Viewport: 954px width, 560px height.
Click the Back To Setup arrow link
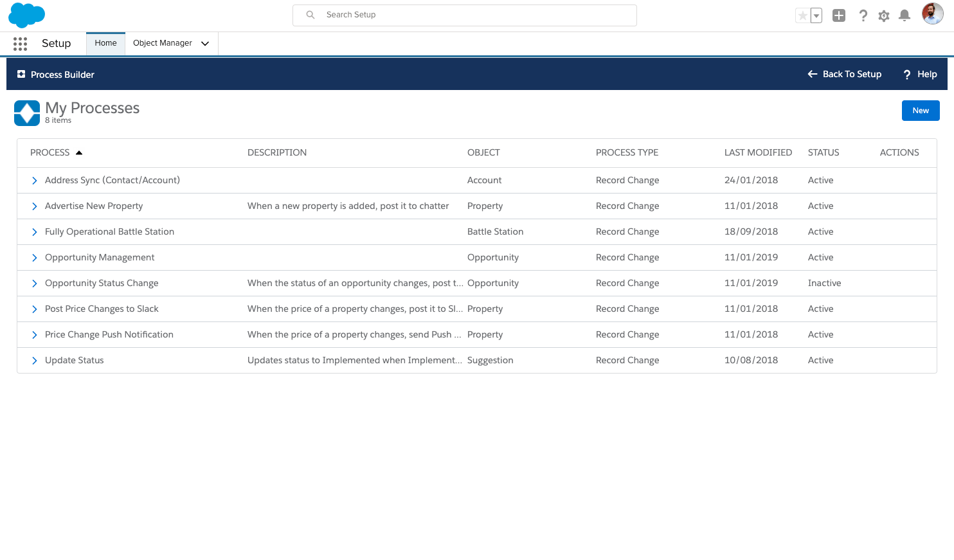(x=845, y=75)
